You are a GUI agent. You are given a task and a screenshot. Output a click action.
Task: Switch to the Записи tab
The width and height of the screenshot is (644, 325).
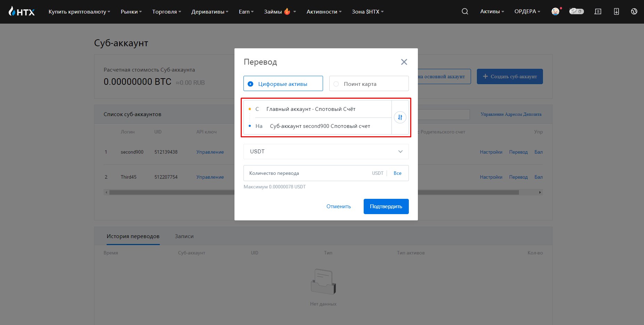[184, 236]
